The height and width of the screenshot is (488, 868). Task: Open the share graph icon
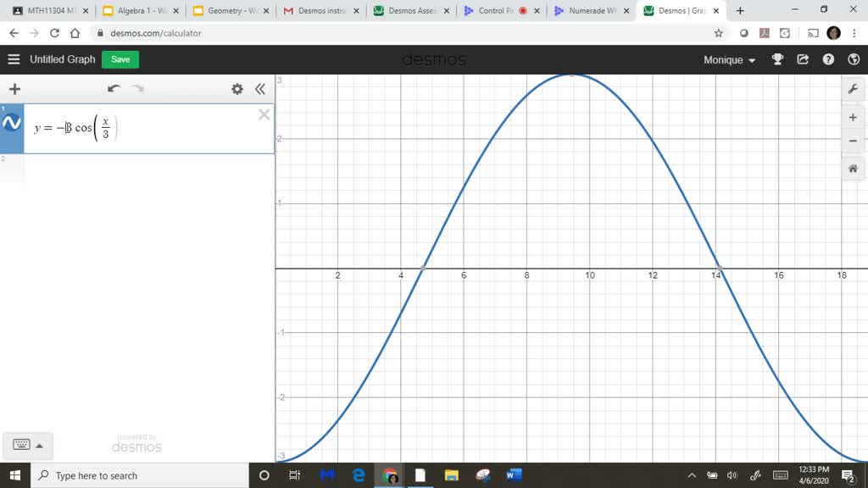(x=803, y=59)
